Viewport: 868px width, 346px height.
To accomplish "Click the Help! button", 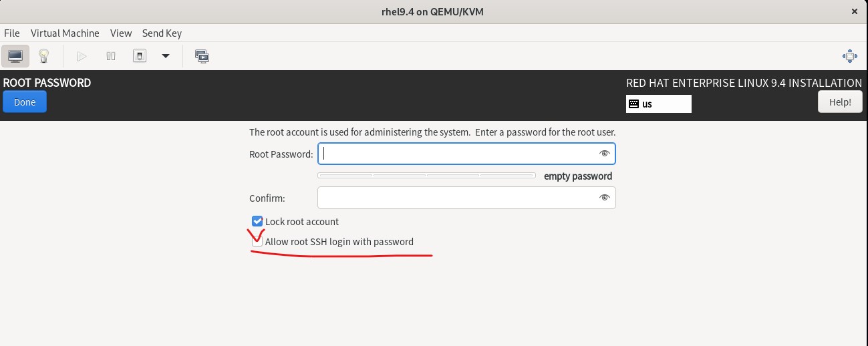I will (840, 102).
